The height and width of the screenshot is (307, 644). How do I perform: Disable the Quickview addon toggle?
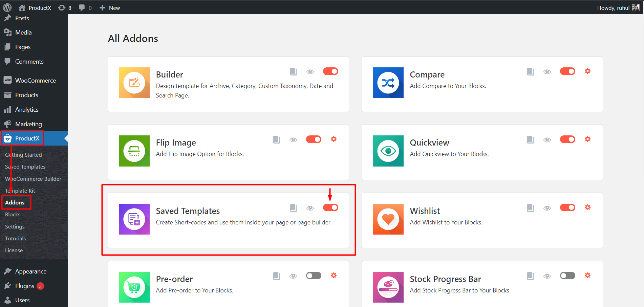click(567, 139)
